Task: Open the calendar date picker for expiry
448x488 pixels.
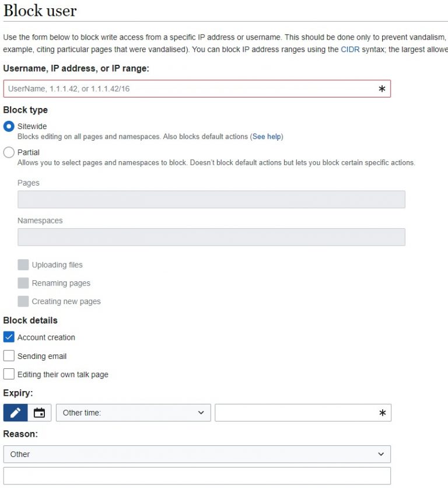Action: (x=38, y=413)
